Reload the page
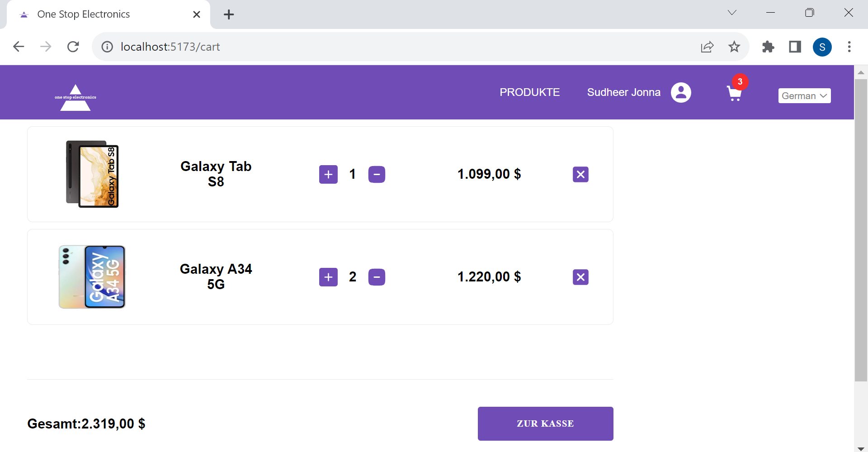Image resolution: width=868 pixels, height=452 pixels. pyautogui.click(x=73, y=47)
